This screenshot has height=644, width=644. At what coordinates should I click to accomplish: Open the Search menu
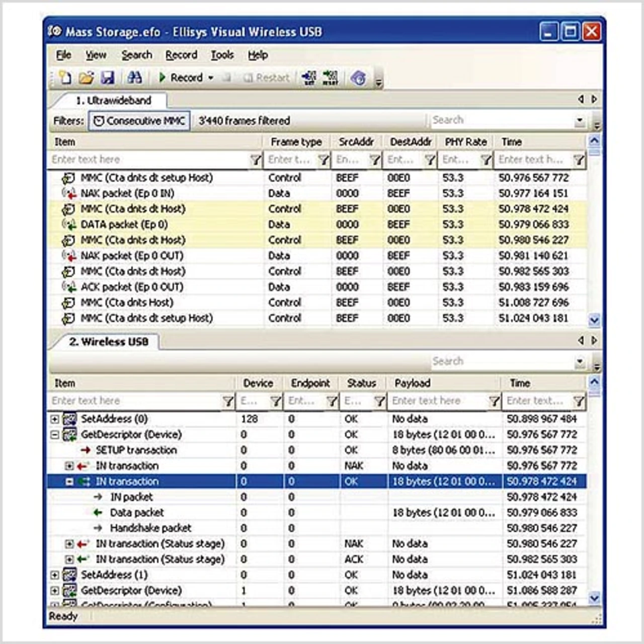[x=136, y=55]
